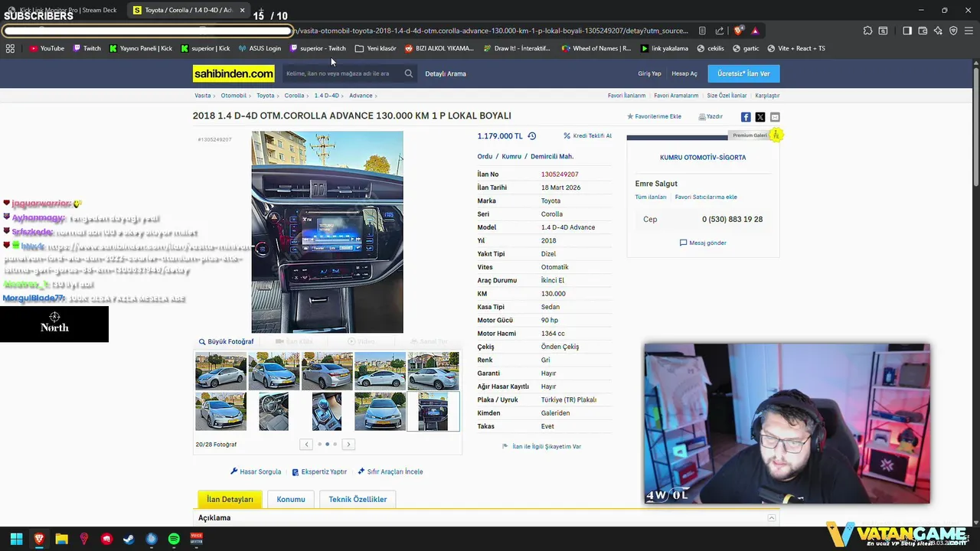
Task: Open Windows Start menu
Action: coord(16,539)
